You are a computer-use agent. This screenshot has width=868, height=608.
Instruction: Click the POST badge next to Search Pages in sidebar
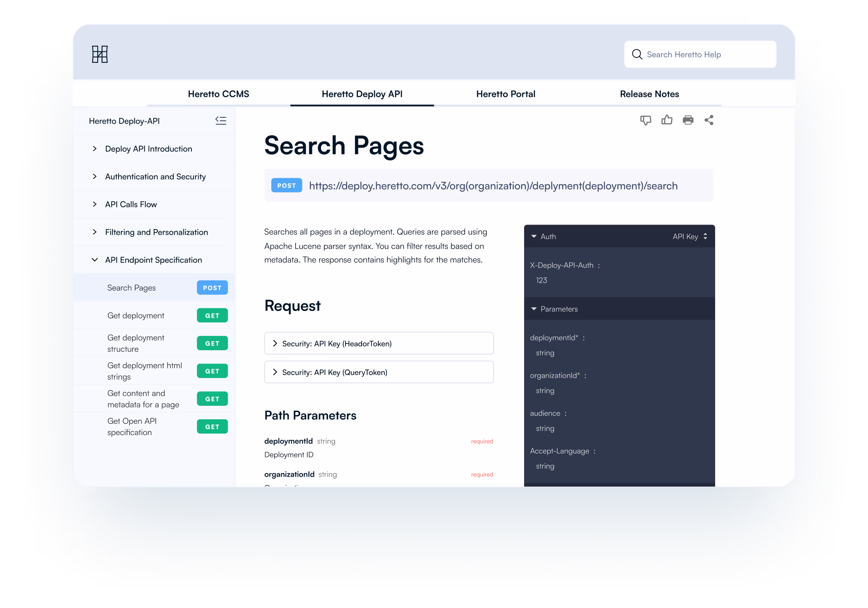212,288
